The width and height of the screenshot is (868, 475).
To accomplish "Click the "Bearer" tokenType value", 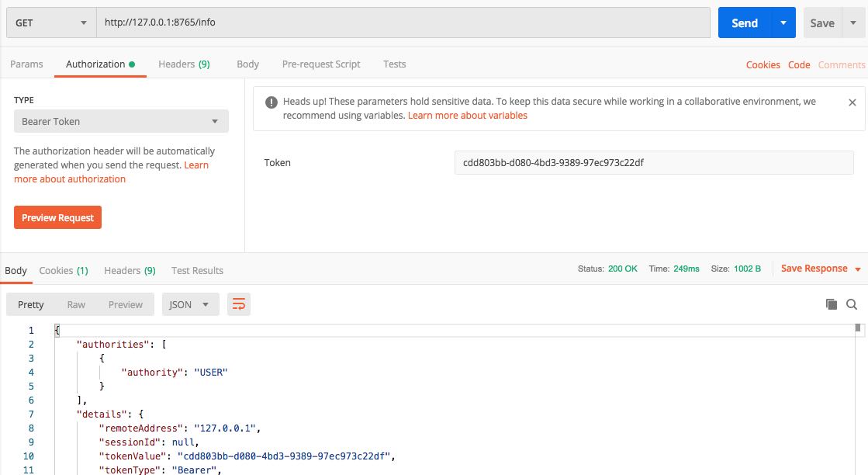I will [x=194, y=470].
